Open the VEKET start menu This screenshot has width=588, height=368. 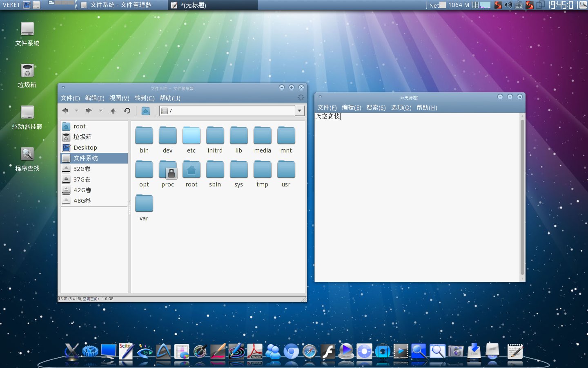point(11,5)
